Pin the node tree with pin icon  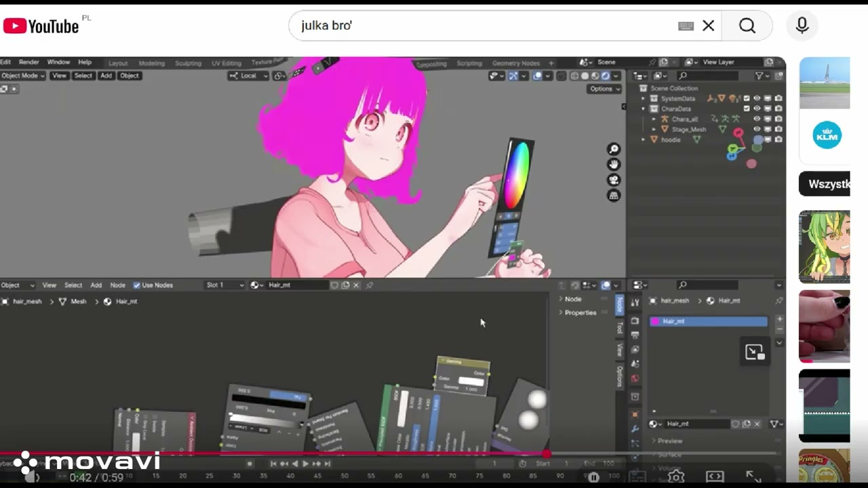pos(370,285)
